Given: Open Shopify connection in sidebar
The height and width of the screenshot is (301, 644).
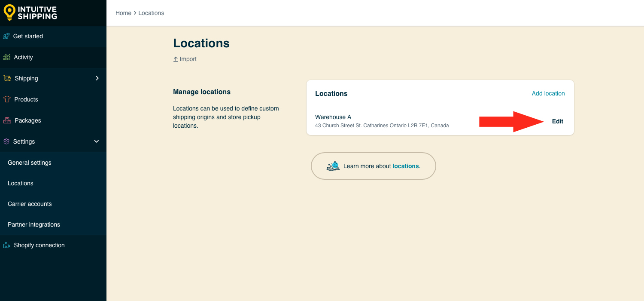Looking at the screenshot, I should point(39,245).
